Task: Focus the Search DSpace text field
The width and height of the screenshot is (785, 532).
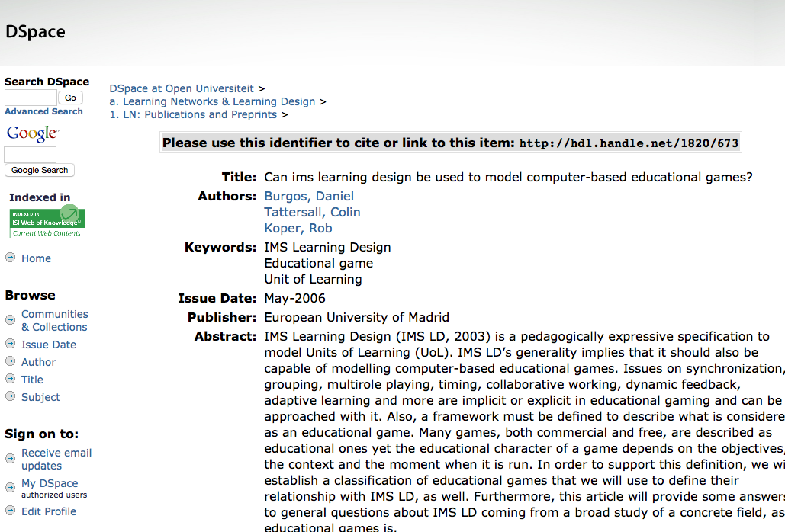Action: coord(31,98)
